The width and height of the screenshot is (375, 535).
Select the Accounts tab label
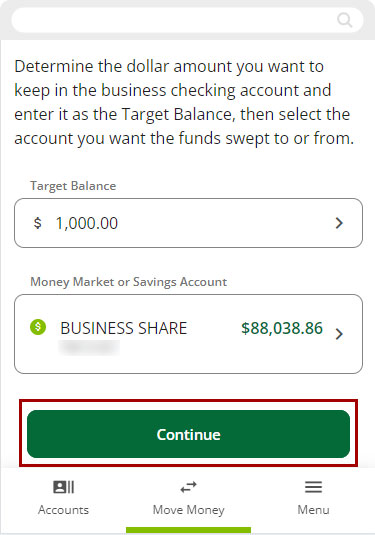point(63,510)
